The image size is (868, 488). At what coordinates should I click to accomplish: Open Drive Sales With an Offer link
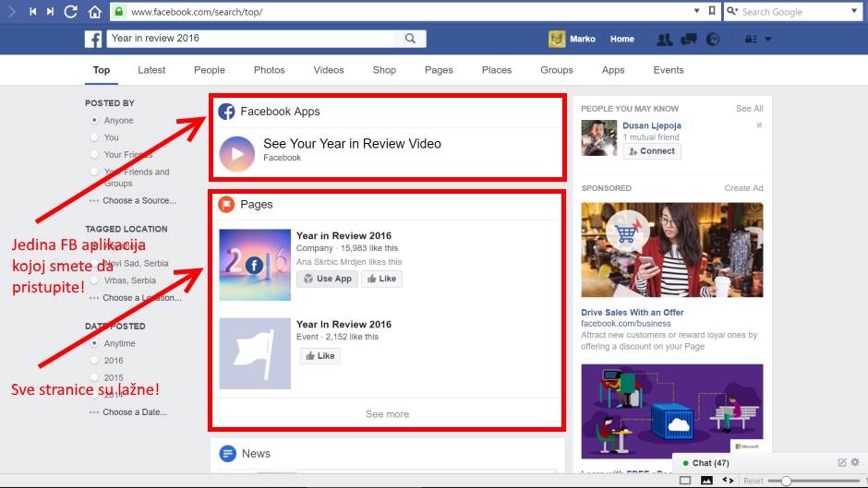click(x=633, y=312)
